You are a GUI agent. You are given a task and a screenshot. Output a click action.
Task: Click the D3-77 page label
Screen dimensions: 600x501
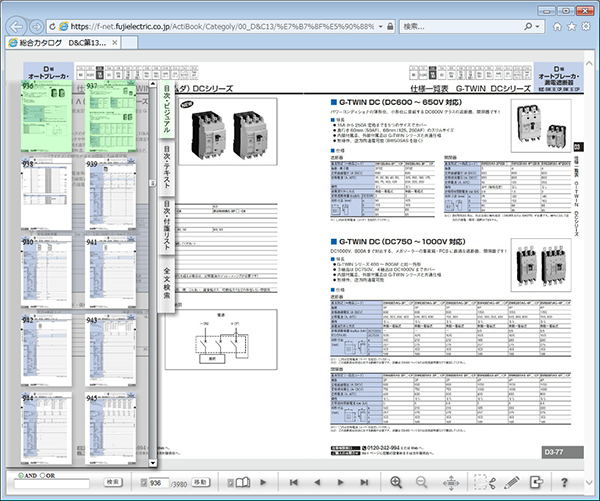(x=562, y=452)
